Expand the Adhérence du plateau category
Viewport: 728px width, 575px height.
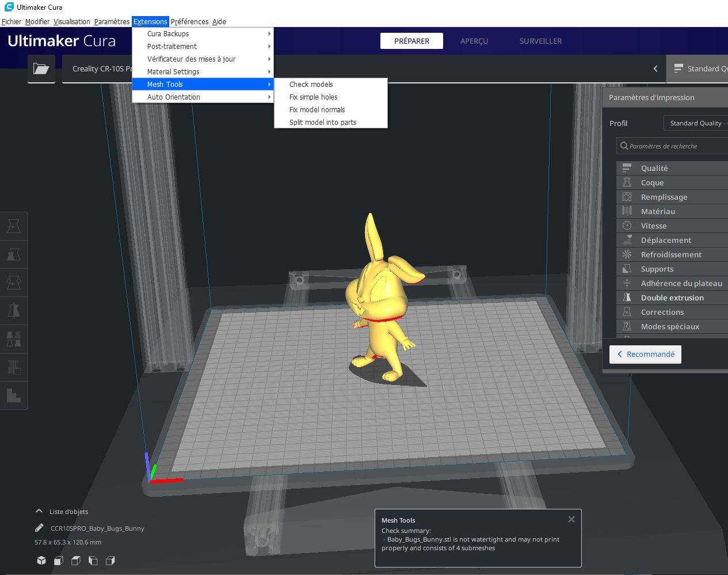pyautogui.click(x=672, y=283)
